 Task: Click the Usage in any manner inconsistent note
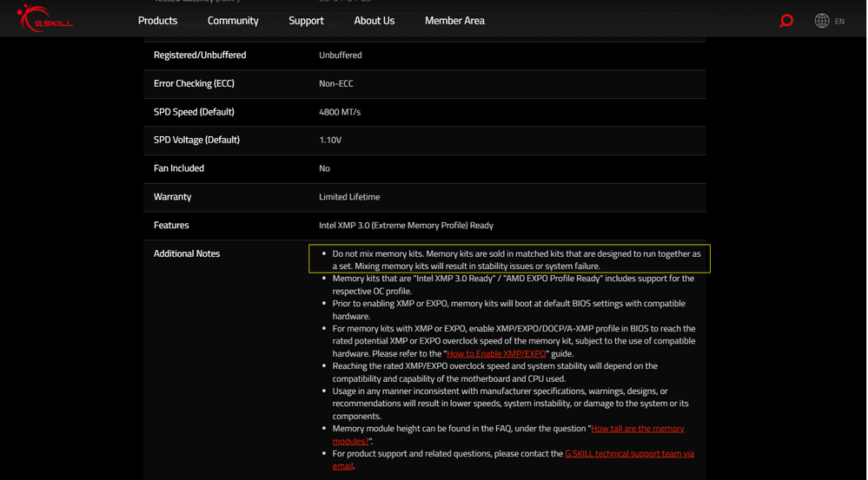tap(510, 404)
